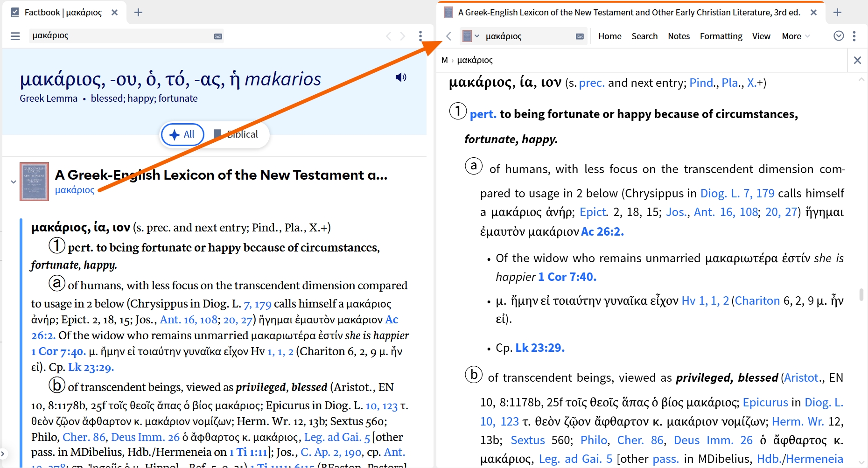Open the Chariton link in lexicon

pos(757,301)
